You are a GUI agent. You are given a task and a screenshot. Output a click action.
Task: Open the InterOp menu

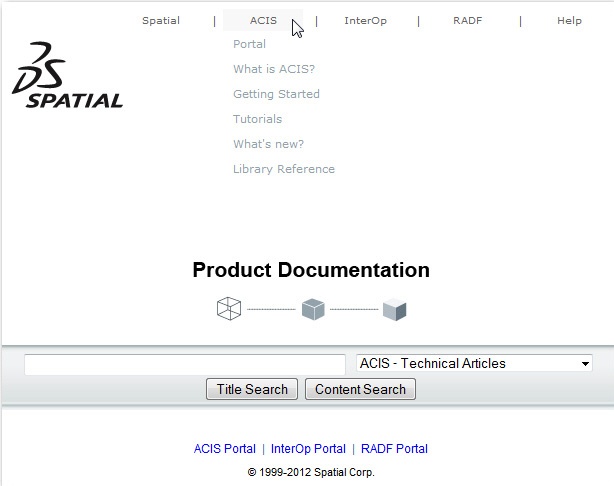point(365,21)
